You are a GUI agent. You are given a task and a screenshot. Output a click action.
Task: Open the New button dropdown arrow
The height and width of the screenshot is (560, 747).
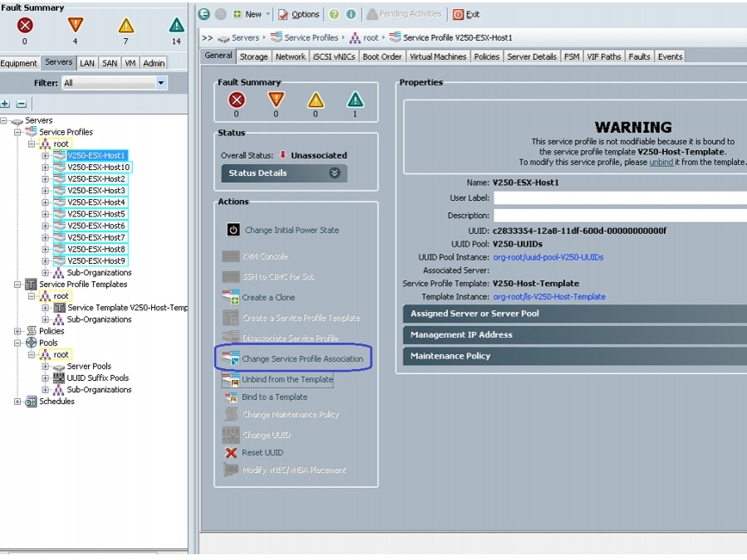click(268, 14)
